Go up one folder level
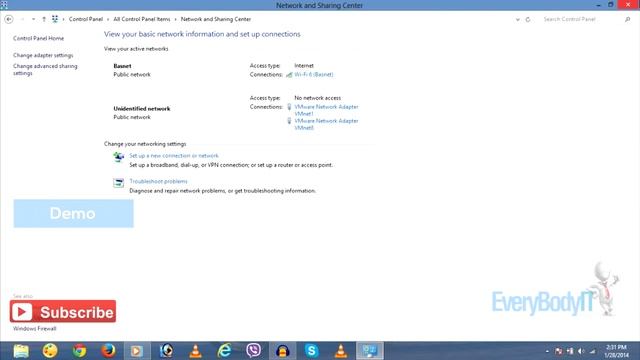The height and width of the screenshot is (360, 640). point(44,19)
